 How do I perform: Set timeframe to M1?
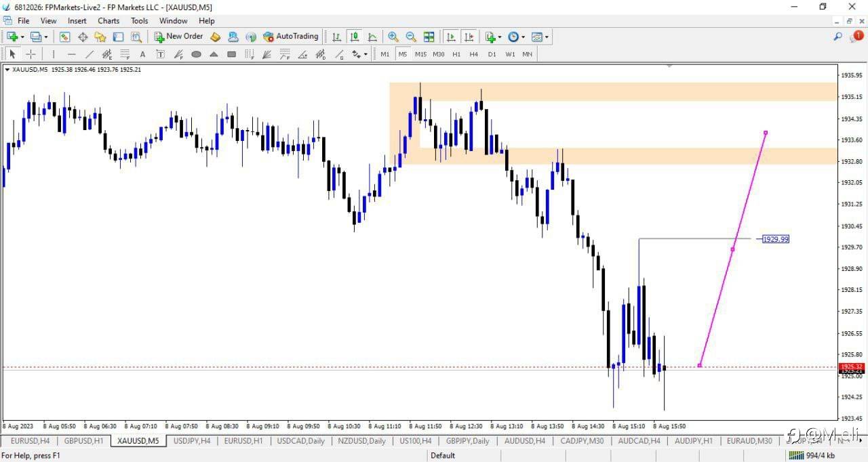click(x=385, y=54)
